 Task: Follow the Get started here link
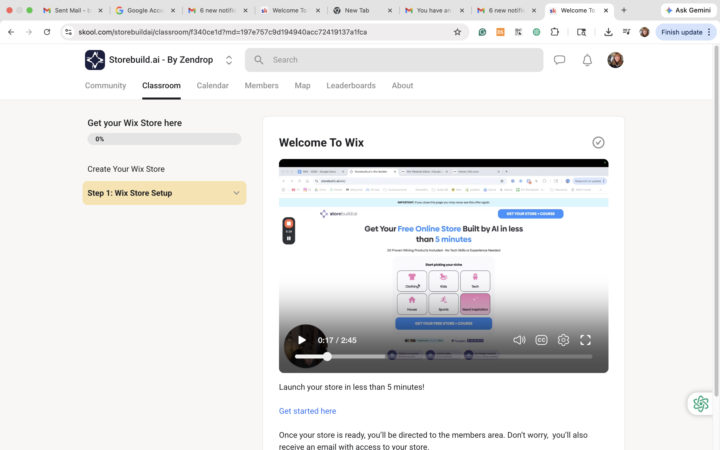pos(307,411)
